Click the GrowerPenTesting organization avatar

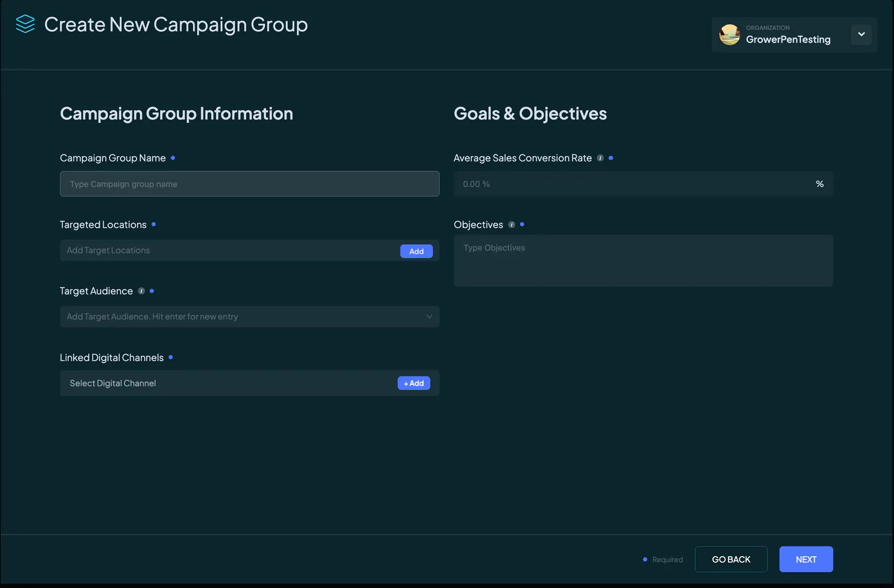730,35
